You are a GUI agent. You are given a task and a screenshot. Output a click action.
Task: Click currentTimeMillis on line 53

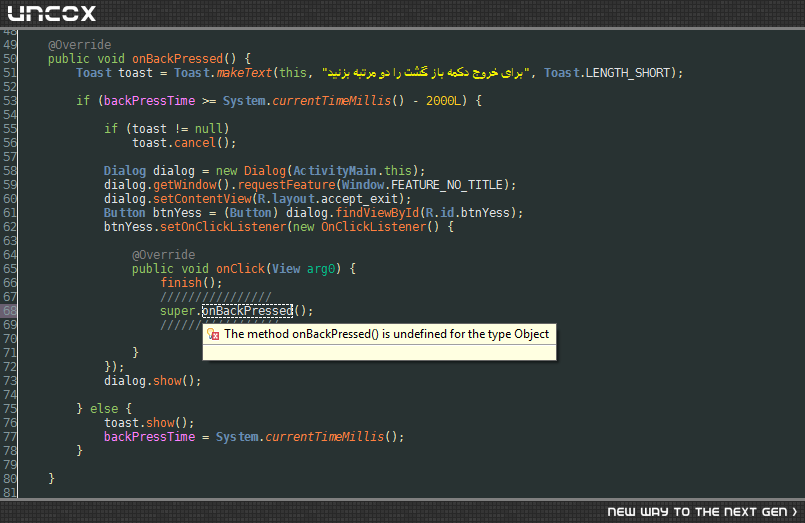click(332, 101)
